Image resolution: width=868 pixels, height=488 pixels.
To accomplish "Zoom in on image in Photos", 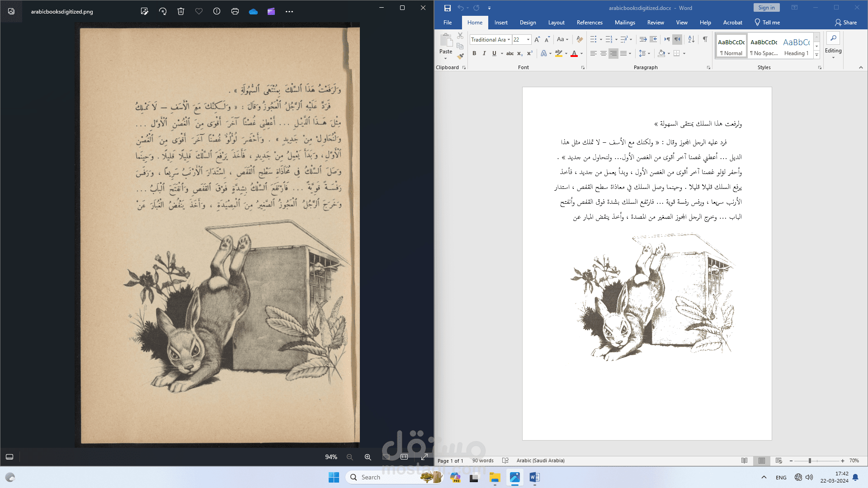I will click(368, 457).
